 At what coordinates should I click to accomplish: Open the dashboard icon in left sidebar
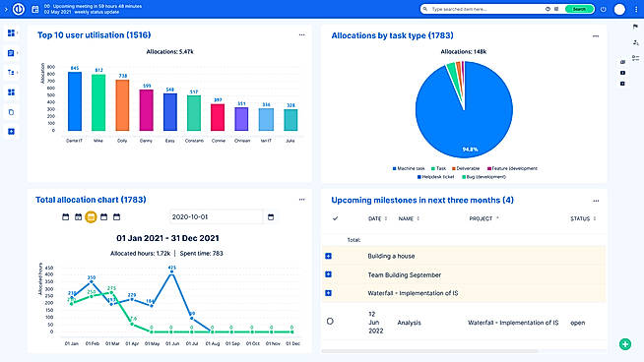coord(11,33)
